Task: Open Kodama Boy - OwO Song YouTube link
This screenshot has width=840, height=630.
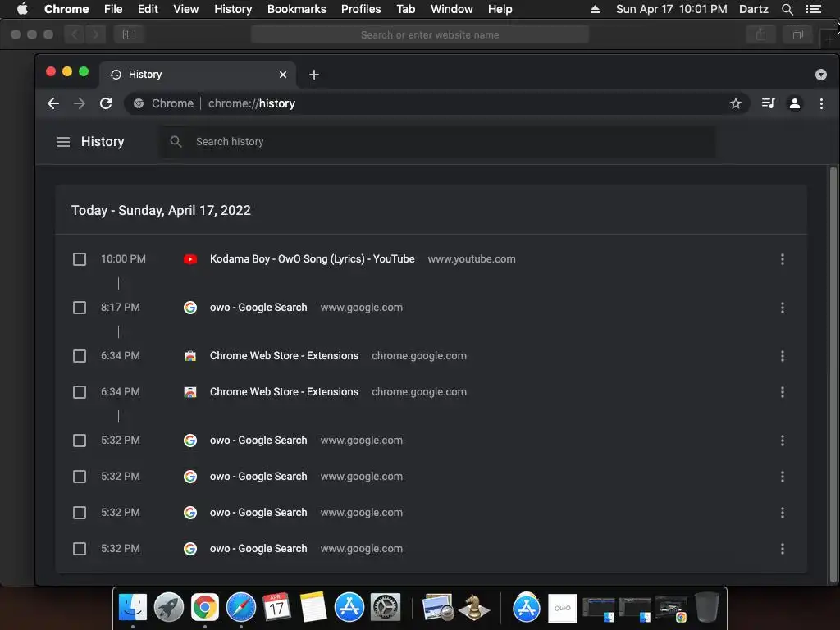Action: pyautogui.click(x=313, y=259)
